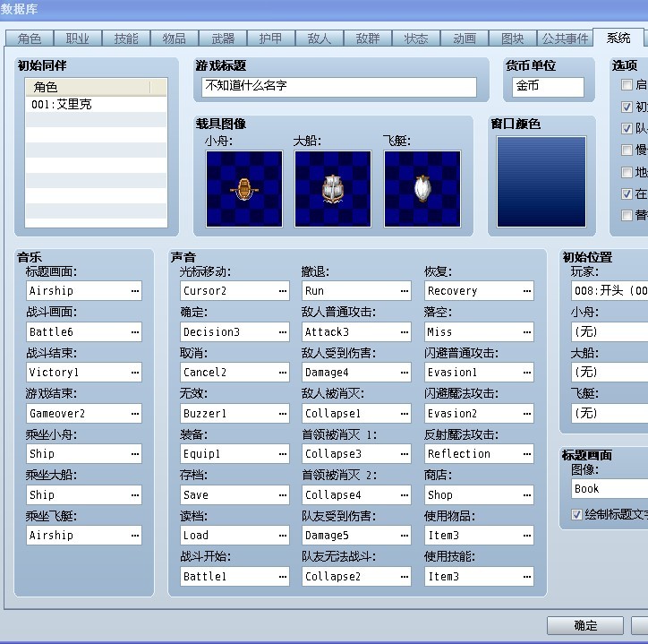
Task: Open sound picker for Evasion1
Action: coord(527,373)
